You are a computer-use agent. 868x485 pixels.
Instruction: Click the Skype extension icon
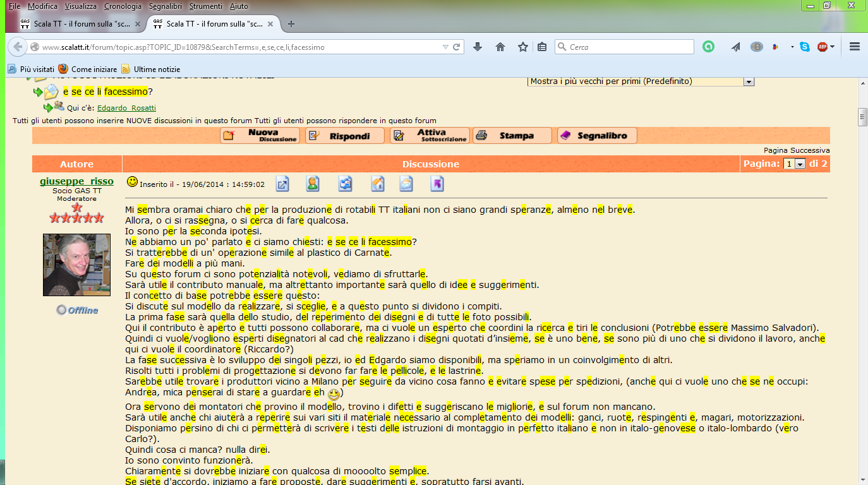(804, 47)
